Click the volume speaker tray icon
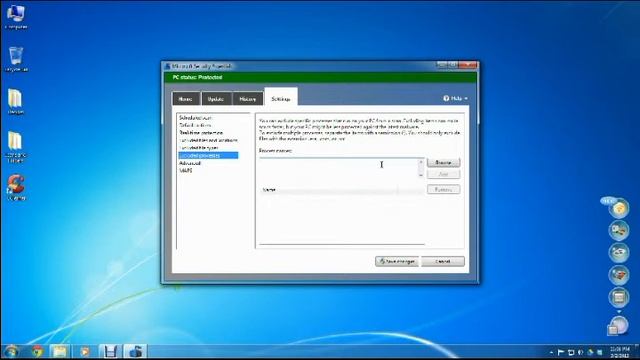The width and height of the screenshot is (640, 360). pos(580,352)
